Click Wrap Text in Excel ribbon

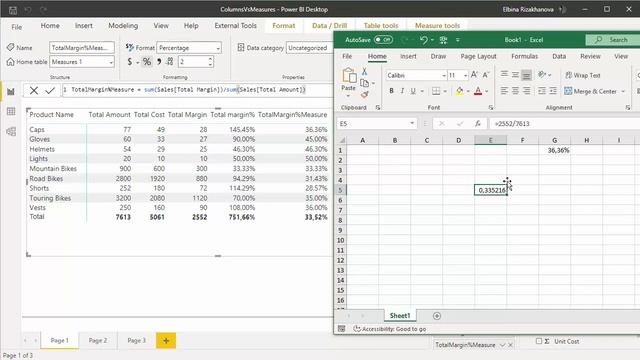click(582, 75)
